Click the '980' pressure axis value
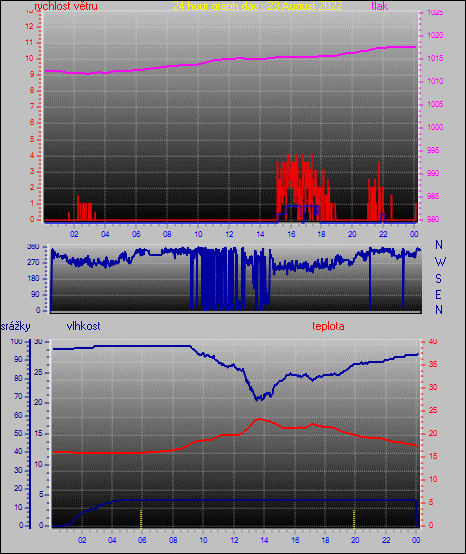Screen dimensions: 466x554 (433, 219)
